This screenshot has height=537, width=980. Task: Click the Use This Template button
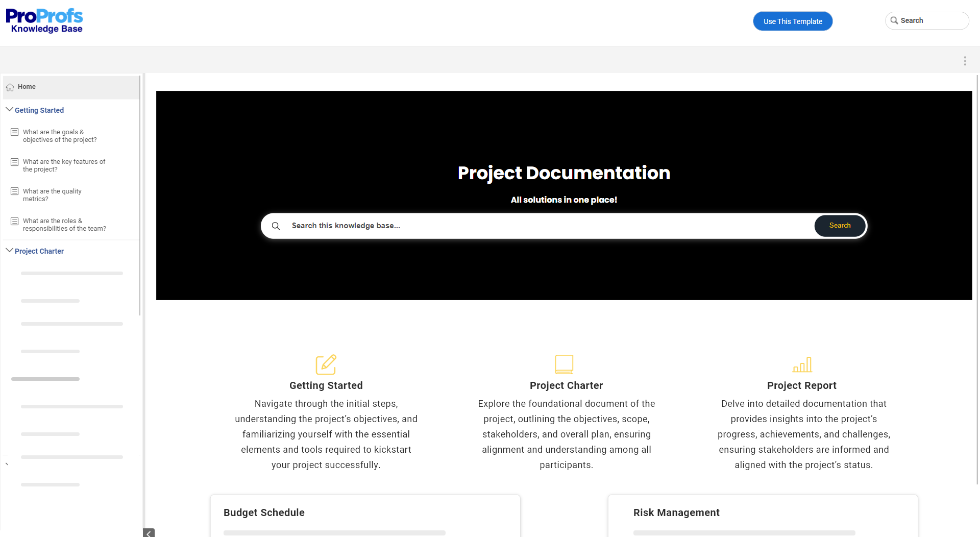point(793,21)
